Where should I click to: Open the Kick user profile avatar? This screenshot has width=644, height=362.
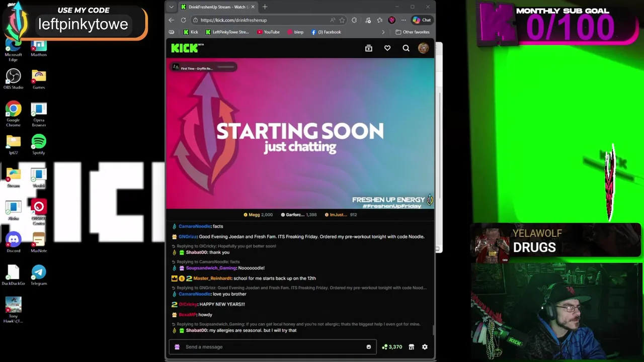tap(424, 48)
